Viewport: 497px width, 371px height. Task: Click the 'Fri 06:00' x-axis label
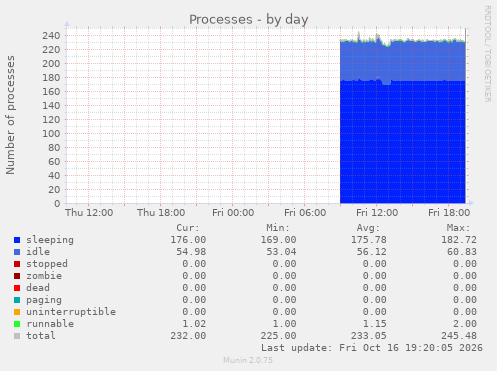tap(305, 213)
